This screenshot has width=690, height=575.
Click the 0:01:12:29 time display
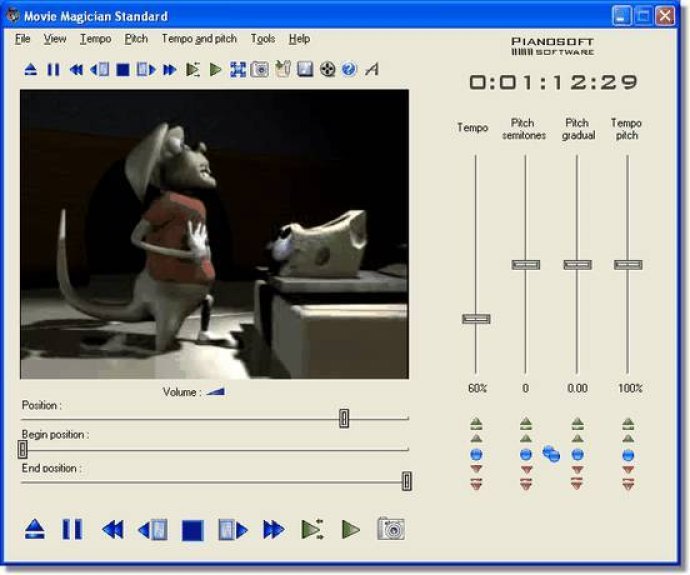(x=554, y=82)
